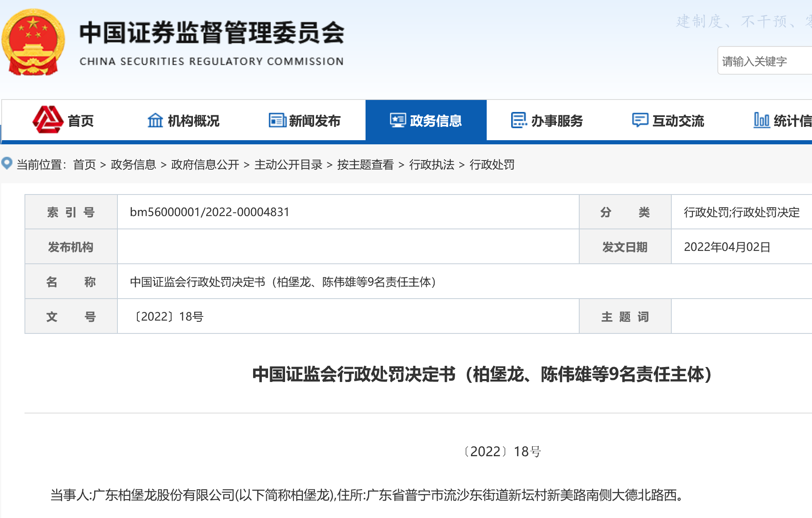Click the building icon beside 机构概况
Image resolution: width=812 pixels, height=518 pixels.
click(x=155, y=120)
